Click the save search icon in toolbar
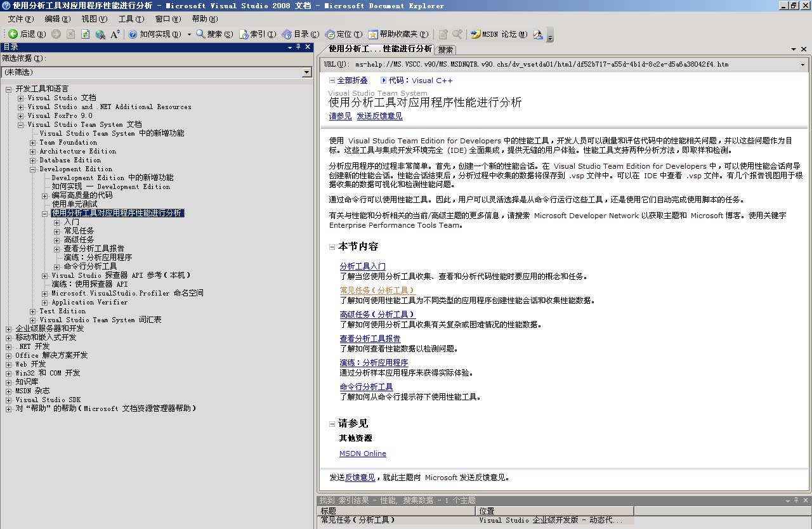This screenshot has width=812, height=529. [457, 34]
